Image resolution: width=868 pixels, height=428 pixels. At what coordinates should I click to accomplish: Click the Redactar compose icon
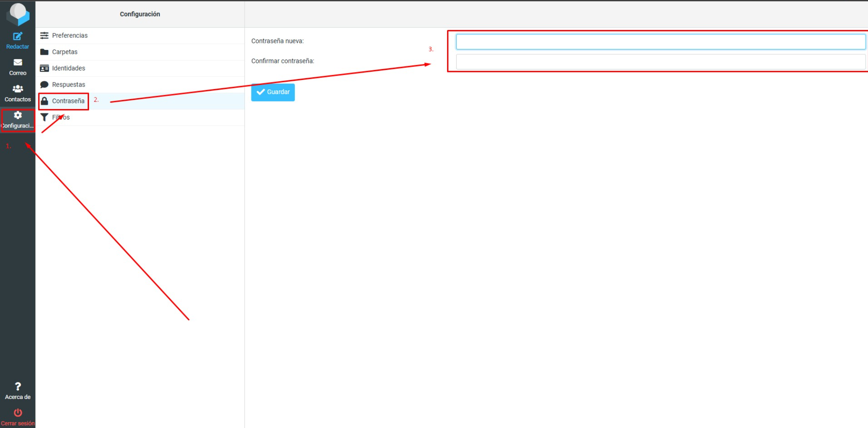[18, 36]
